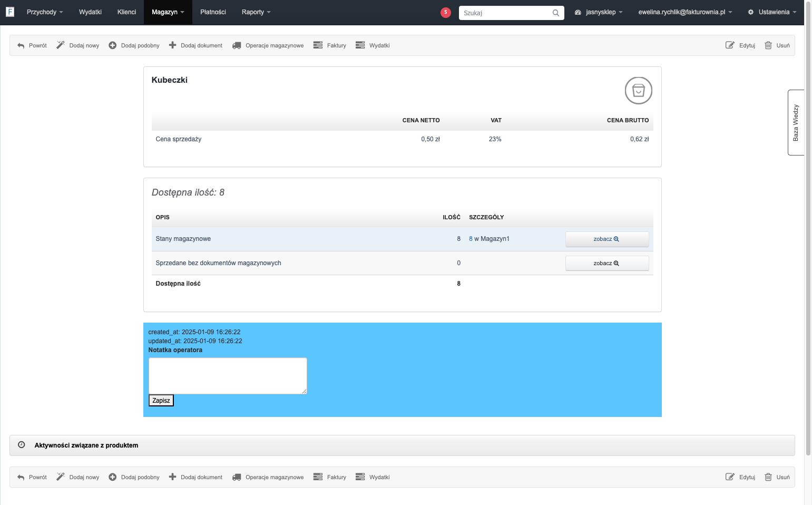Open the Raporty dropdown menu
812x505 pixels.
(256, 12)
